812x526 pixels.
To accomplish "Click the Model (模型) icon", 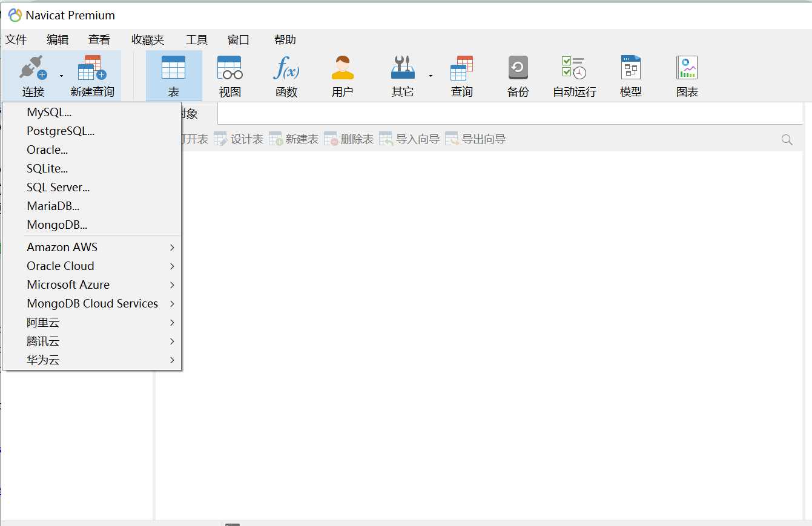I will [631, 67].
